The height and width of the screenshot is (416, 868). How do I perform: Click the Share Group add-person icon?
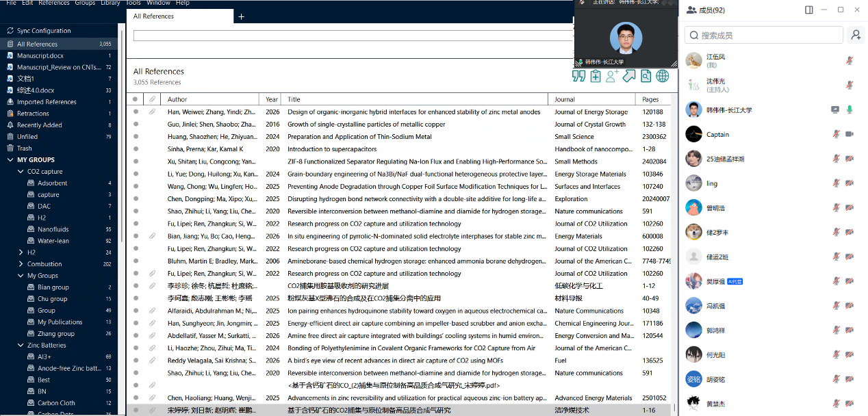click(612, 77)
